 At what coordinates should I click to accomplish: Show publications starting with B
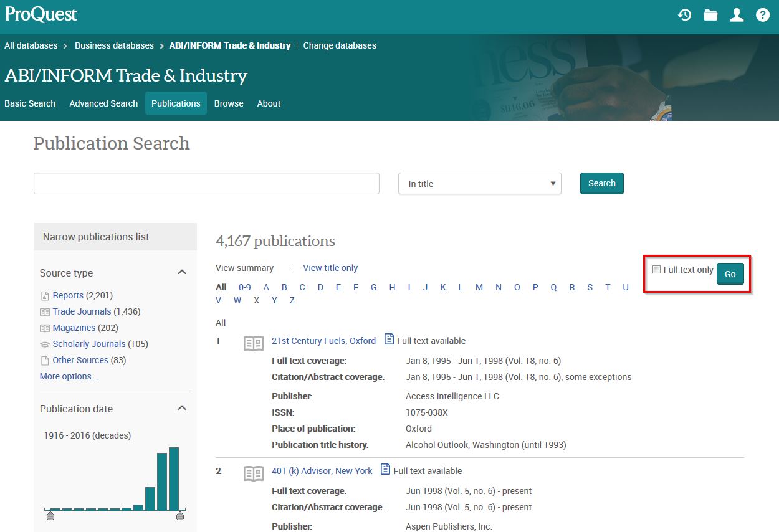[284, 287]
